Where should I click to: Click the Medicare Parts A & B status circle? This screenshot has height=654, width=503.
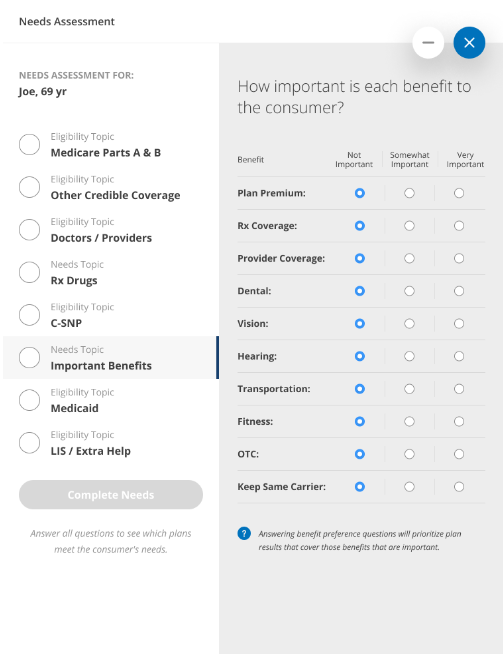(x=30, y=144)
